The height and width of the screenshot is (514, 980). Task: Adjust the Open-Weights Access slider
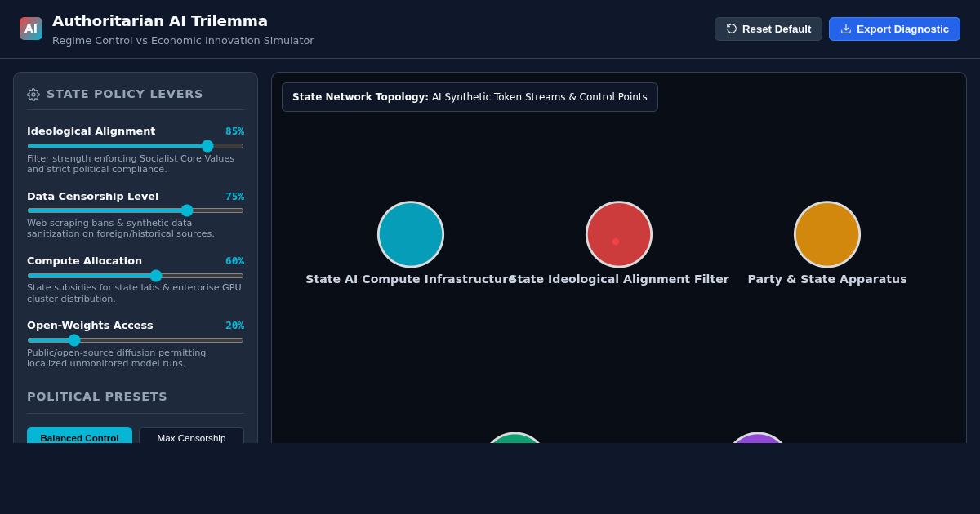[136, 340]
